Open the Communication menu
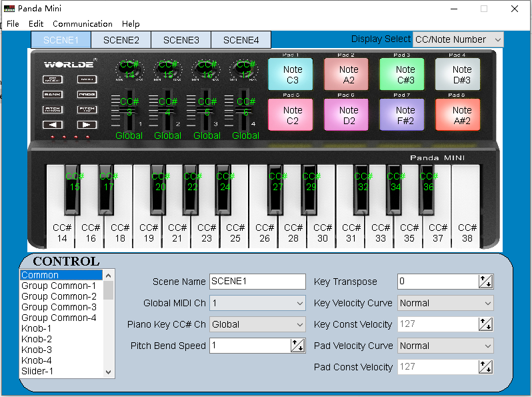Screen dimensions: 532x397 point(83,23)
